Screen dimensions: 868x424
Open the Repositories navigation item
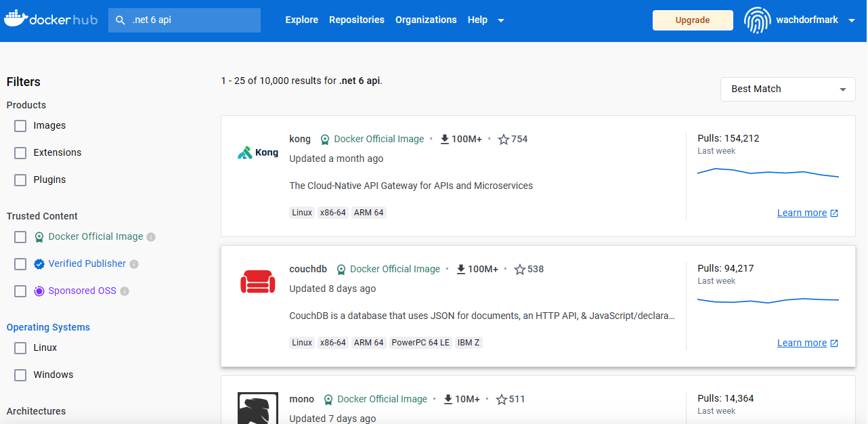click(357, 20)
